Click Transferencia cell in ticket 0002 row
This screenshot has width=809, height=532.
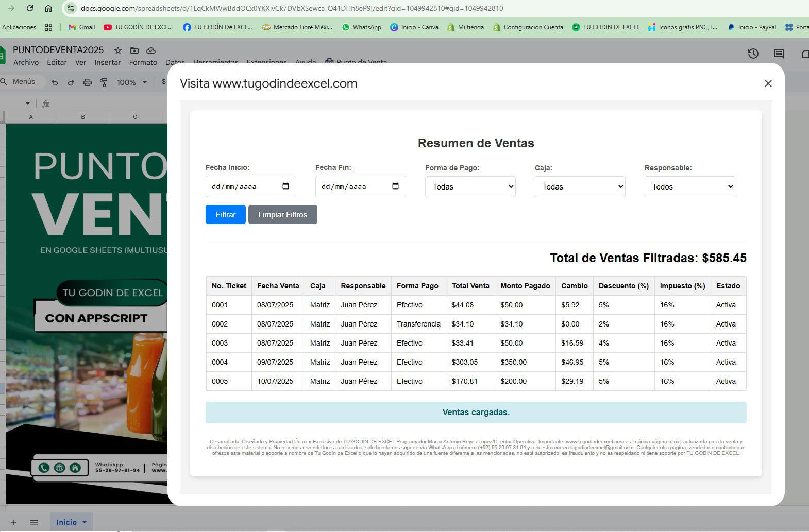point(418,324)
